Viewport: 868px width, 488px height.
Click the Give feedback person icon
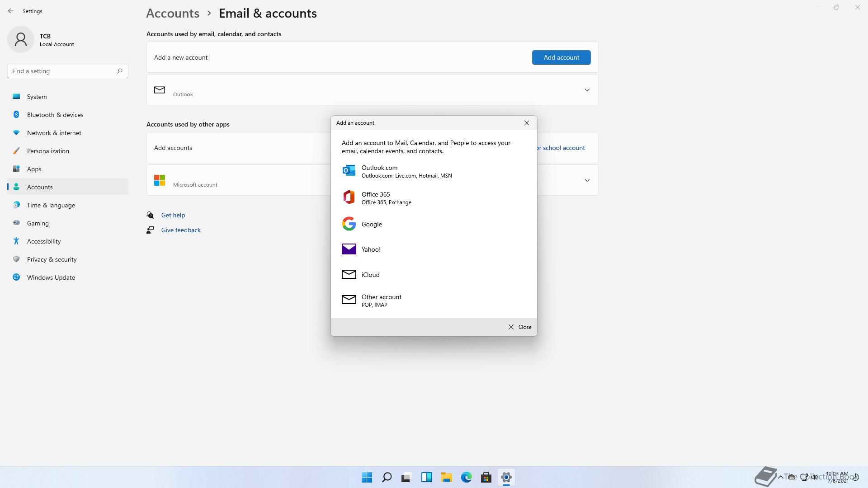click(150, 230)
